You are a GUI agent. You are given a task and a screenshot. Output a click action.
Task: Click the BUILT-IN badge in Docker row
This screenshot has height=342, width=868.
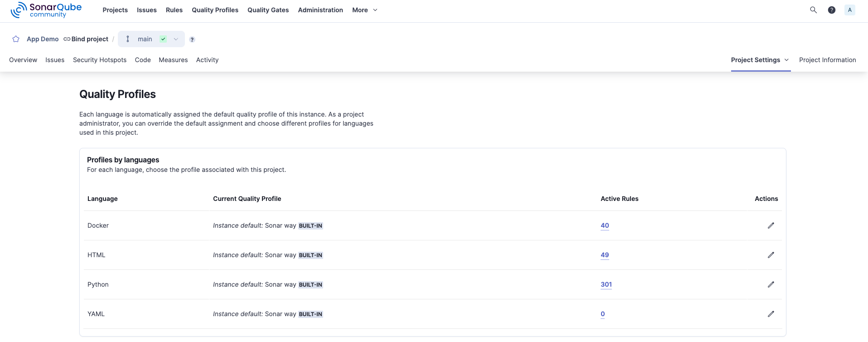(x=310, y=226)
